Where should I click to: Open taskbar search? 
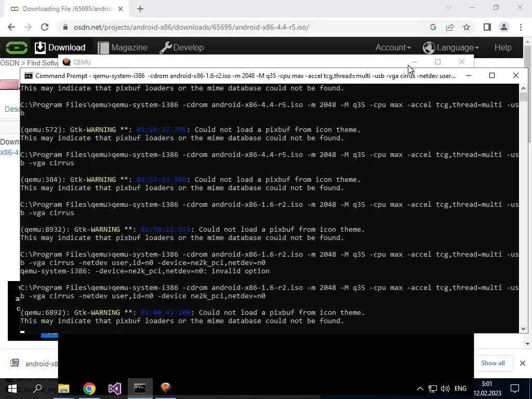pyautogui.click(x=37, y=389)
